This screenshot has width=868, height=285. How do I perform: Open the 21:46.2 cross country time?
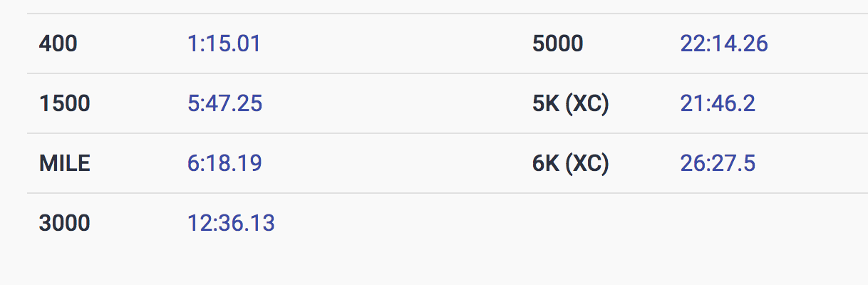[x=718, y=104]
